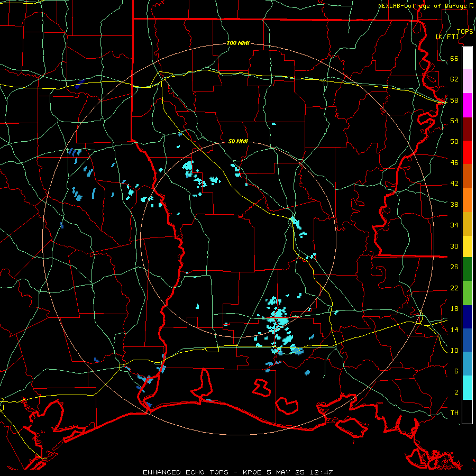Click the 'TH' legend label
This screenshot has height=476, width=476.
454,413
